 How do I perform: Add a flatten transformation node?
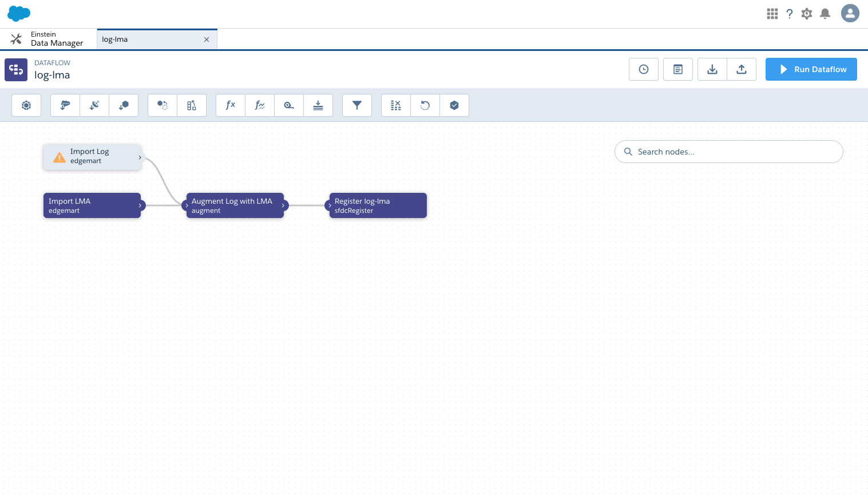click(318, 105)
